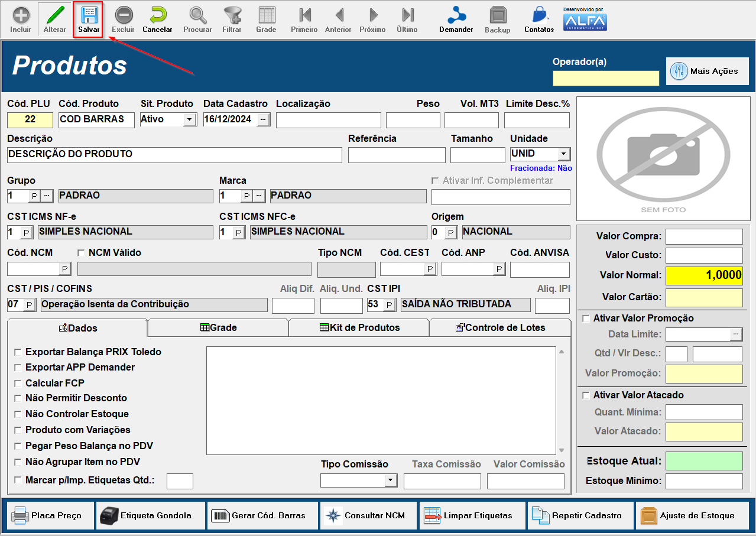This screenshot has height=536, width=756.
Task: Check the Calcular FCP option
Action: 18,383
